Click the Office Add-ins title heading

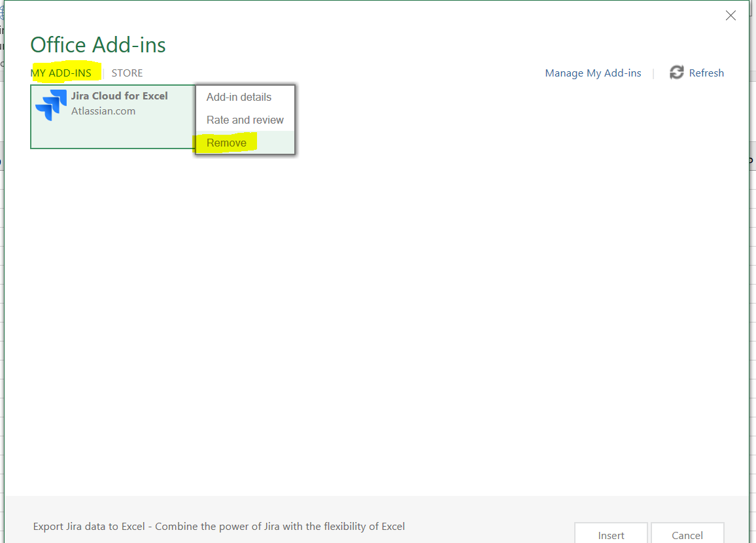pos(98,44)
